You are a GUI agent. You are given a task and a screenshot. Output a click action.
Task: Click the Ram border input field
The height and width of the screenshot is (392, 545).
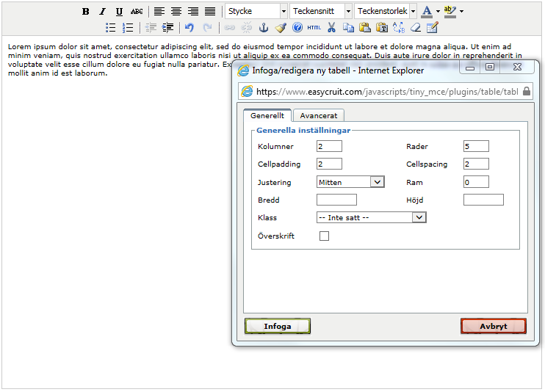pos(476,182)
